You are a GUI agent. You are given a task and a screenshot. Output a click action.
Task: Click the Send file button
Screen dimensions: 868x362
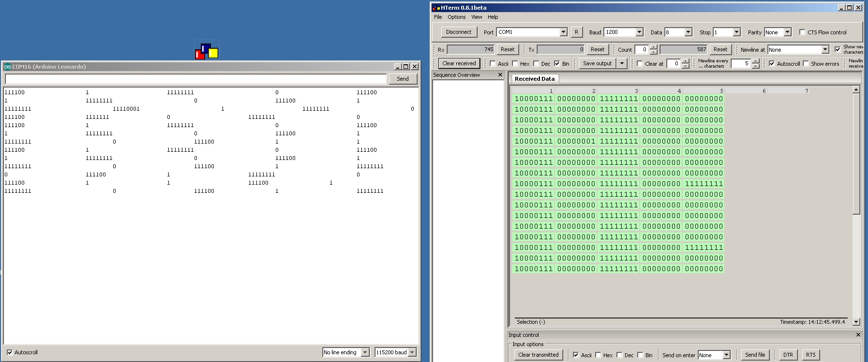tap(755, 355)
